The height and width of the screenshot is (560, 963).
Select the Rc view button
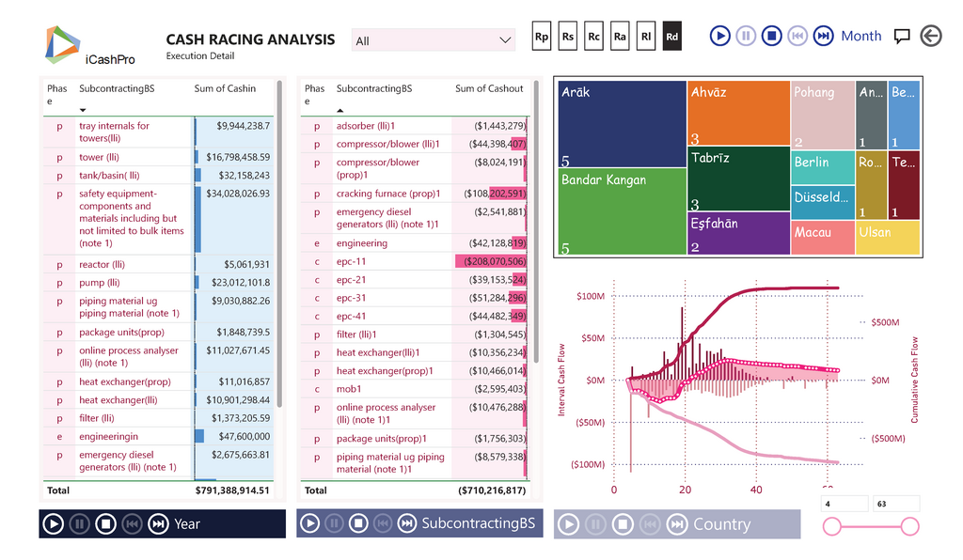click(x=593, y=36)
